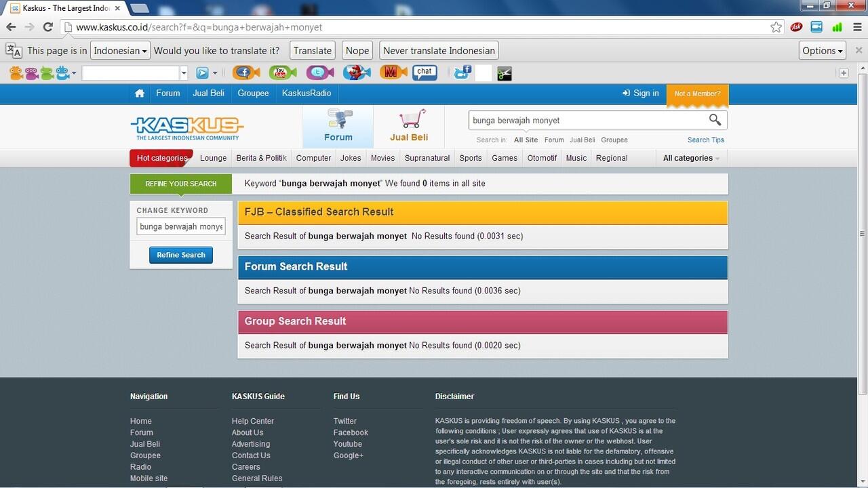Viewport: 868px width, 488px height.
Task: Click the colorful fish logo group in toolbar
Action: pyautogui.click(x=39, y=73)
